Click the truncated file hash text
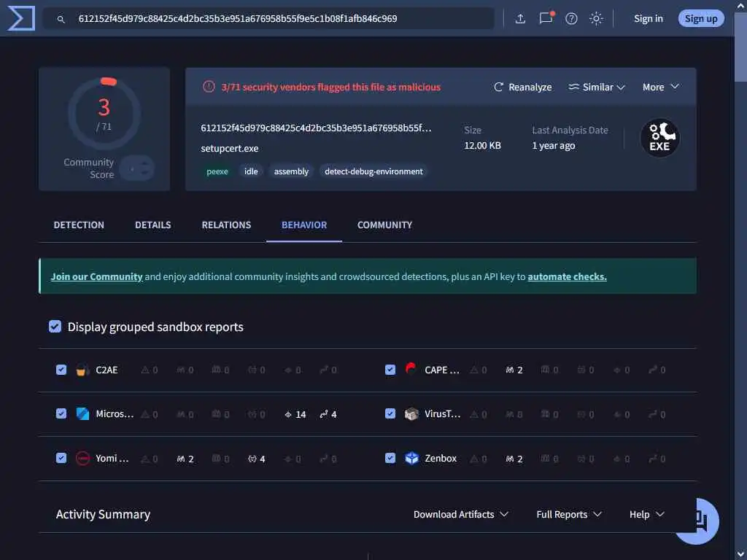The image size is (747, 560). 316,128
